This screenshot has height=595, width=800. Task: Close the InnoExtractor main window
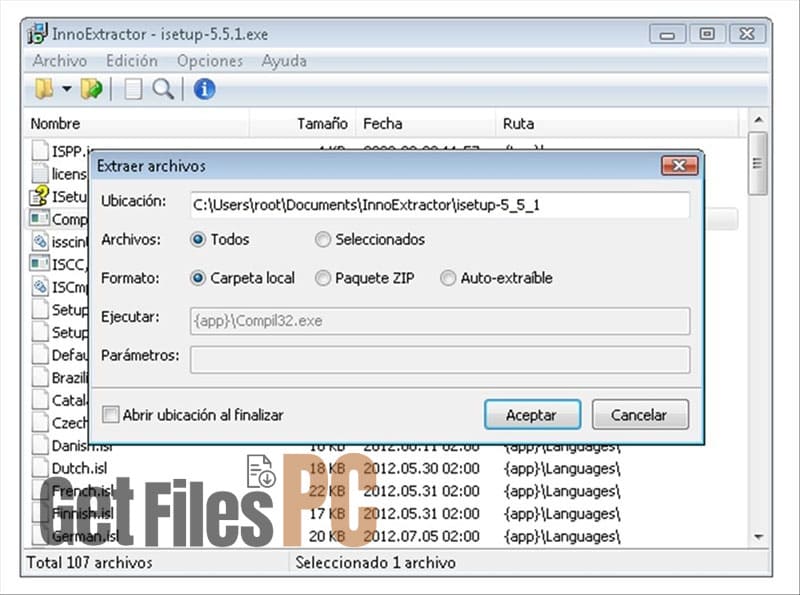[747, 34]
